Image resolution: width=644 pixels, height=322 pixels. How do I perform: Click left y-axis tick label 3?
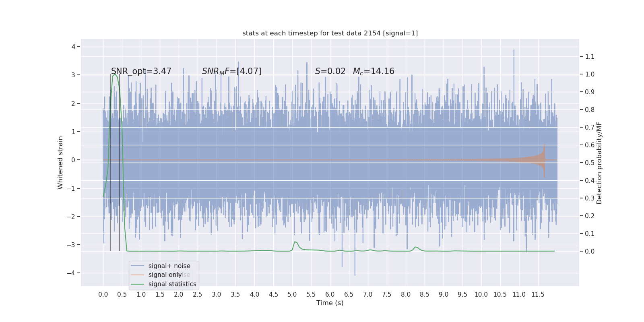pyautogui.click(x=74, y=75)
